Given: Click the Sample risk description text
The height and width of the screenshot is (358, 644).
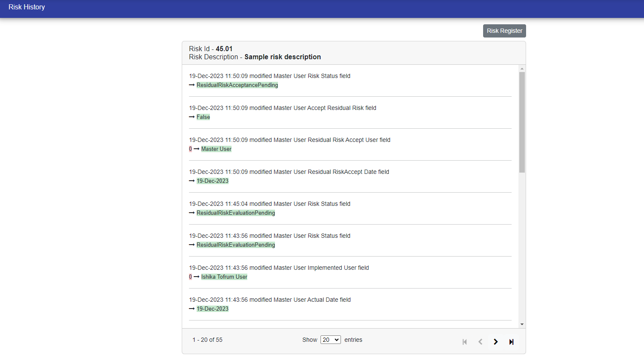Looking at the screenshot, I should tap(283, 57).
